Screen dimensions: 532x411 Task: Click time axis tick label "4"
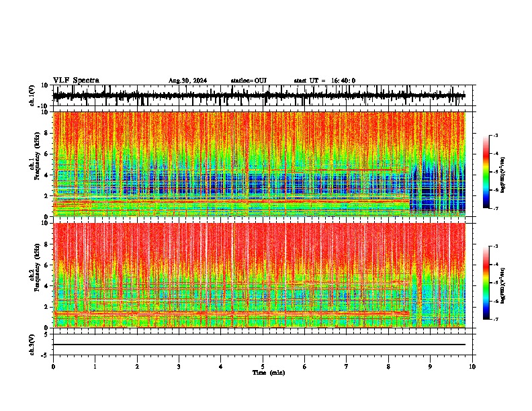pos(221,367)
